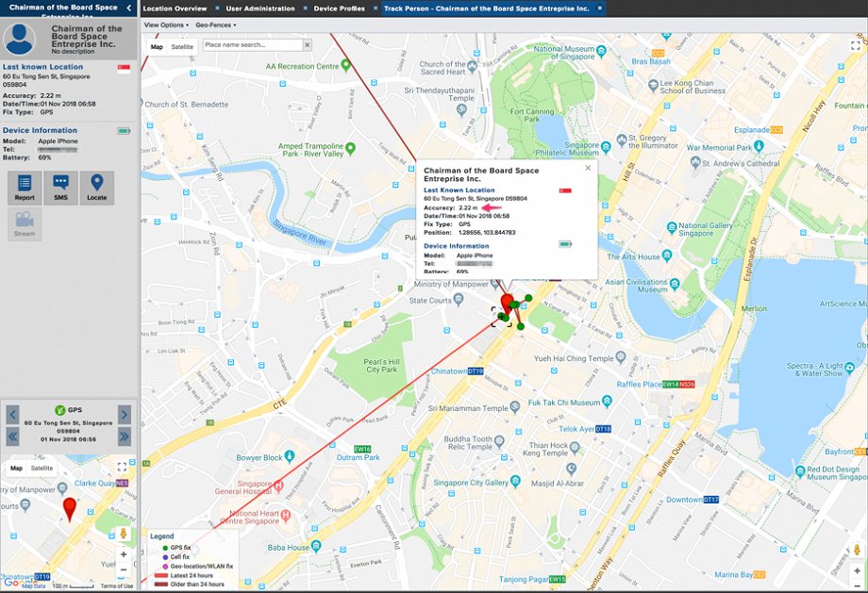Click the blue Cell fix legend swatch

[x=165, y=557]
